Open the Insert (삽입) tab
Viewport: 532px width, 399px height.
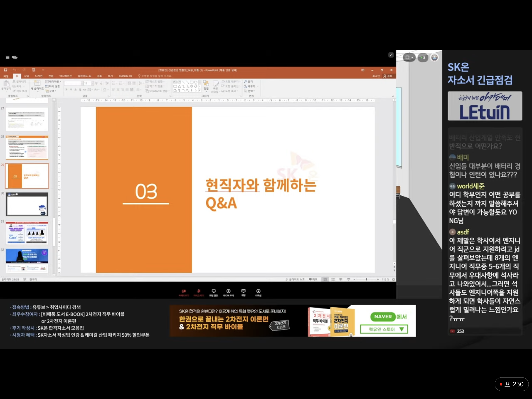pyautogui.click(x=26, y=76)
